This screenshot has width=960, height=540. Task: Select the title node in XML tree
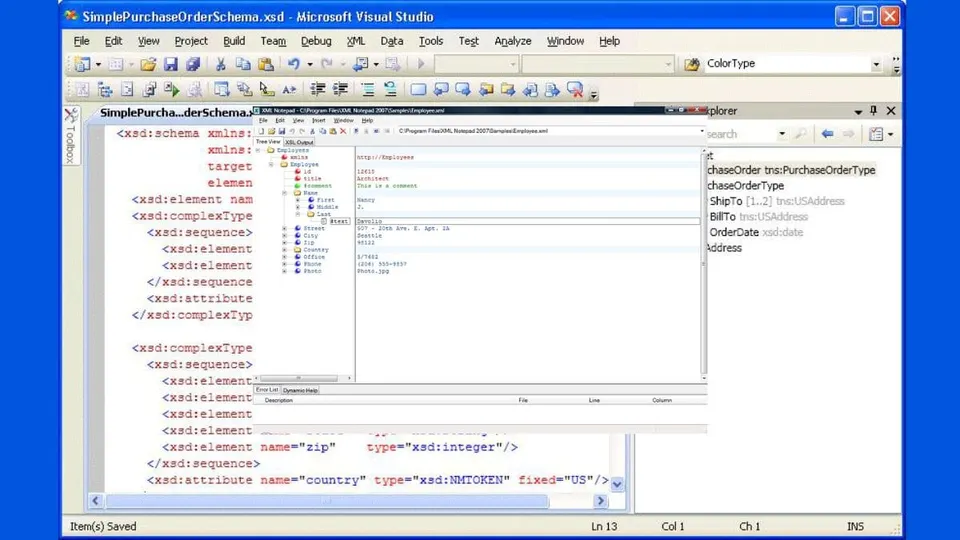[x=312, y=178]
